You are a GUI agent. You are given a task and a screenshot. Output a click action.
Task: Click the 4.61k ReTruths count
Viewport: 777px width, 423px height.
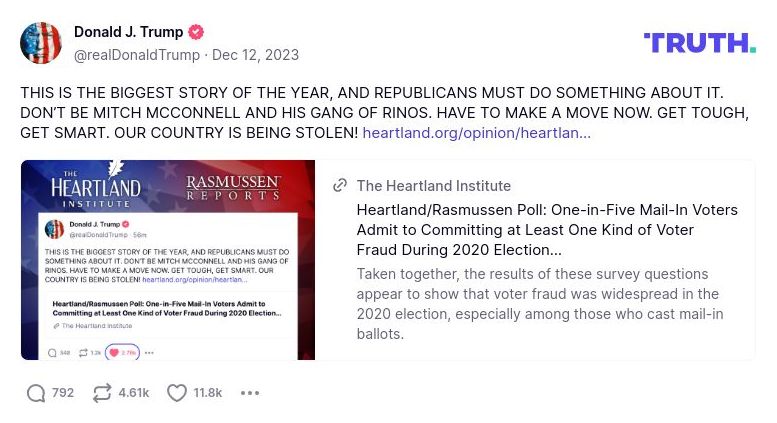(133, 393)
